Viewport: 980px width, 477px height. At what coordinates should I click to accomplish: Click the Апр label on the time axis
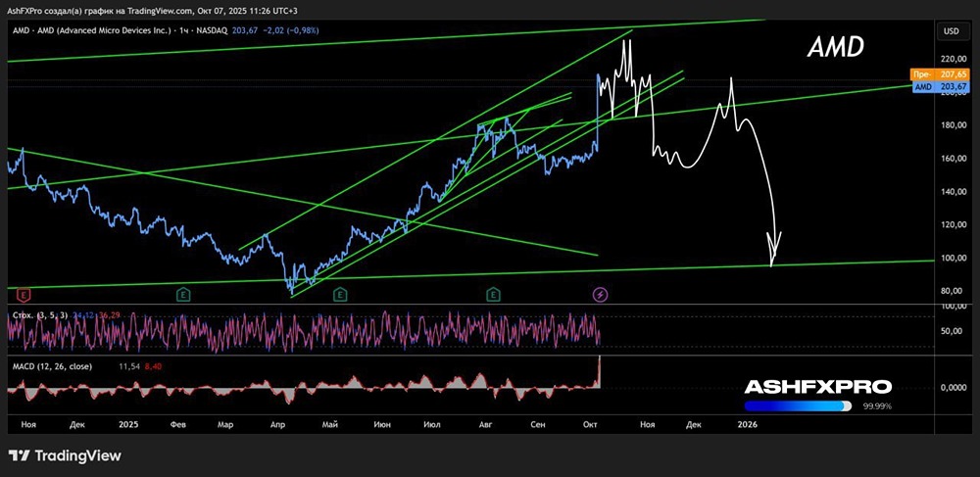coord(277,424)
